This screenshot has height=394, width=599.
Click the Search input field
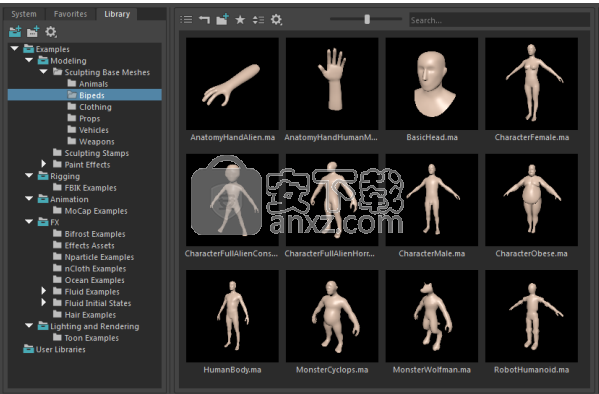pyautogui.click(x=499, y=20)
